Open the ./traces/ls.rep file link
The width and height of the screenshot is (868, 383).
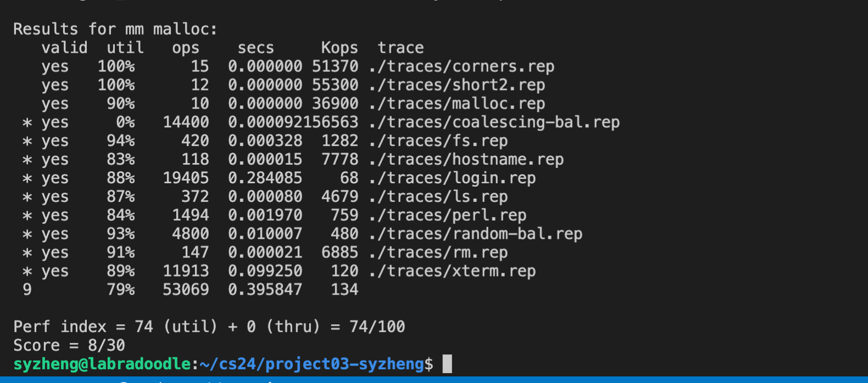coord(438,197)
